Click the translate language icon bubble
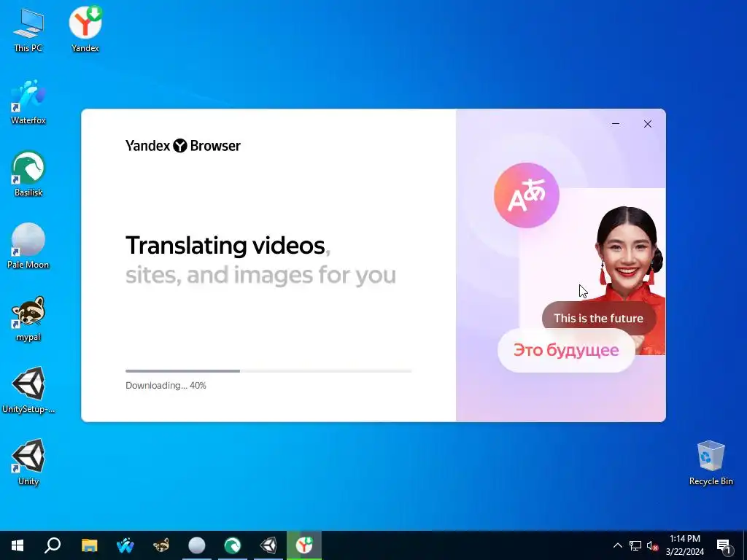Image resolution: width=747 pixels, height=560 pixels. (527, 195)
